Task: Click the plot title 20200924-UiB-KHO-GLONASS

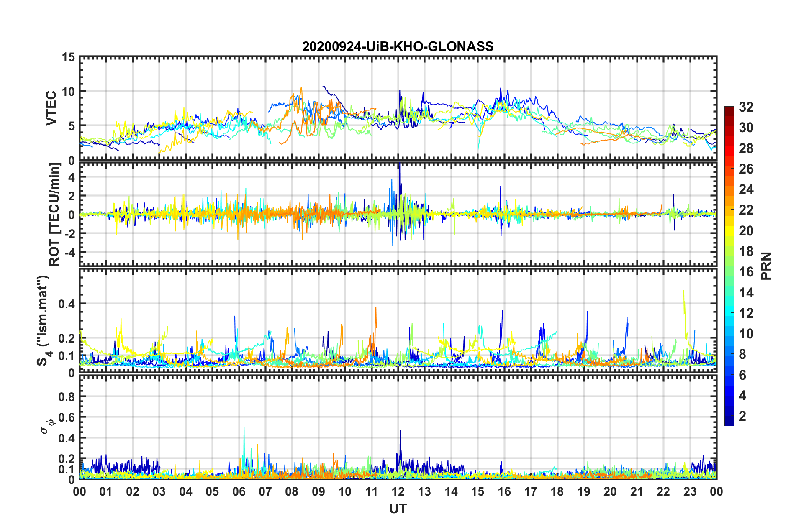Action: [398, 46]
